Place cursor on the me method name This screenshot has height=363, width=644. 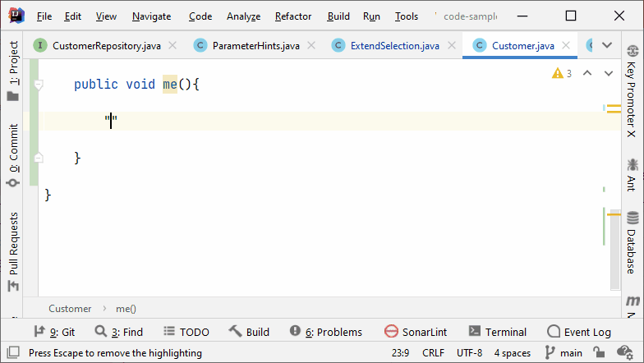click(x=169, y=84)
